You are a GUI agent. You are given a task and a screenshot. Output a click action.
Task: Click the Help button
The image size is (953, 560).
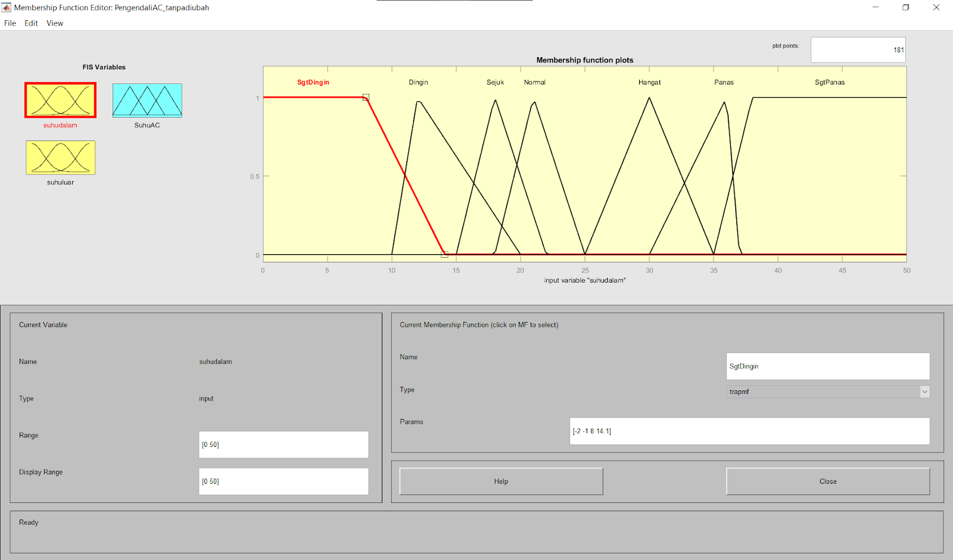(x=501, y=481)
